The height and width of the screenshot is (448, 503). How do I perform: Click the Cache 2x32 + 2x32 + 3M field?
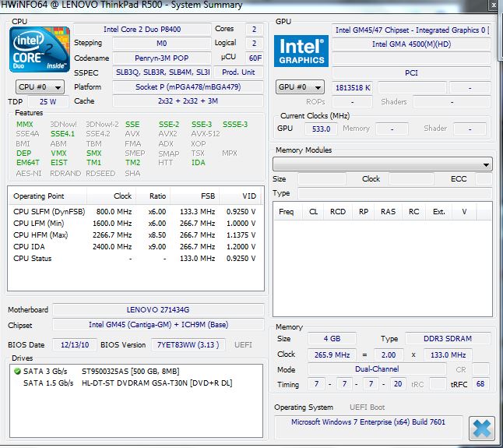[188, 101]
